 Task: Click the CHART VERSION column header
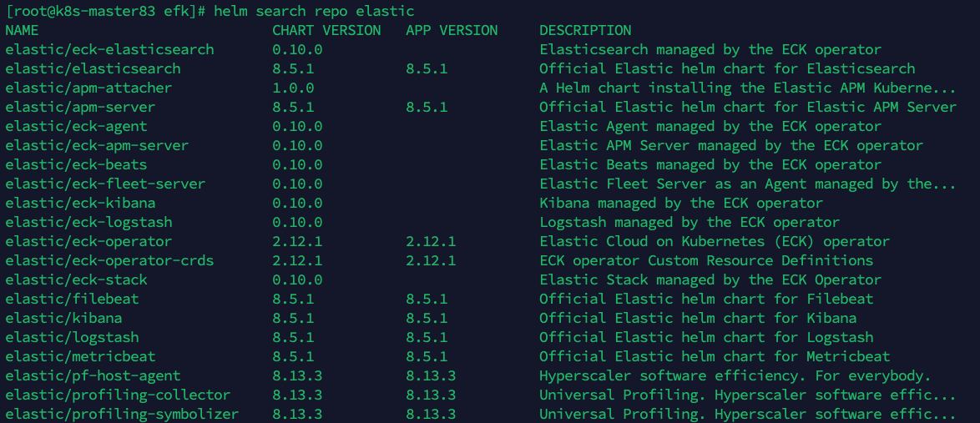point(326,30)
